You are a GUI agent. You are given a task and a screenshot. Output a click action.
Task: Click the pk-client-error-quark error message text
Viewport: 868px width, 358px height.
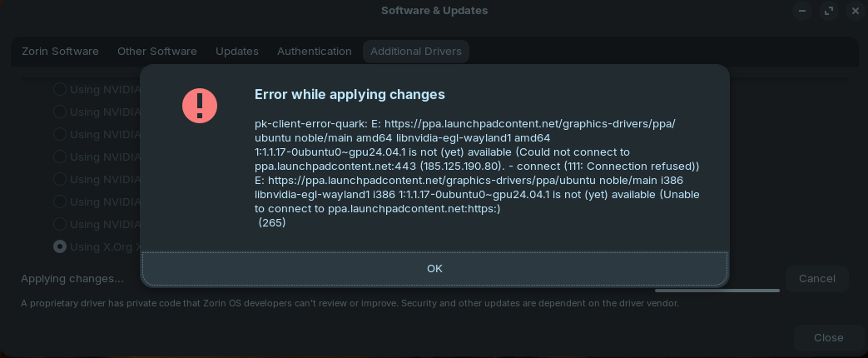(x=477, y=173)
